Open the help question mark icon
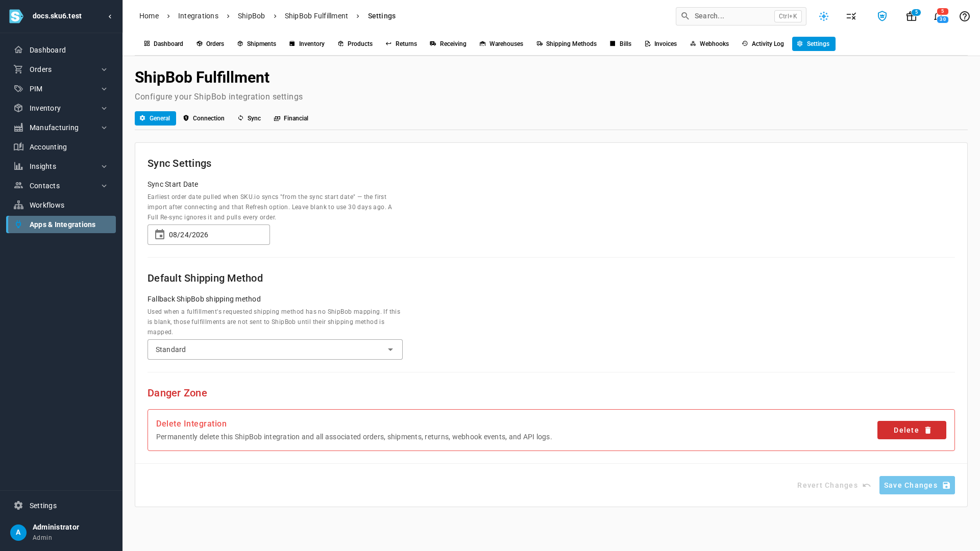The image size is (980, 551). tap(965, 16)
